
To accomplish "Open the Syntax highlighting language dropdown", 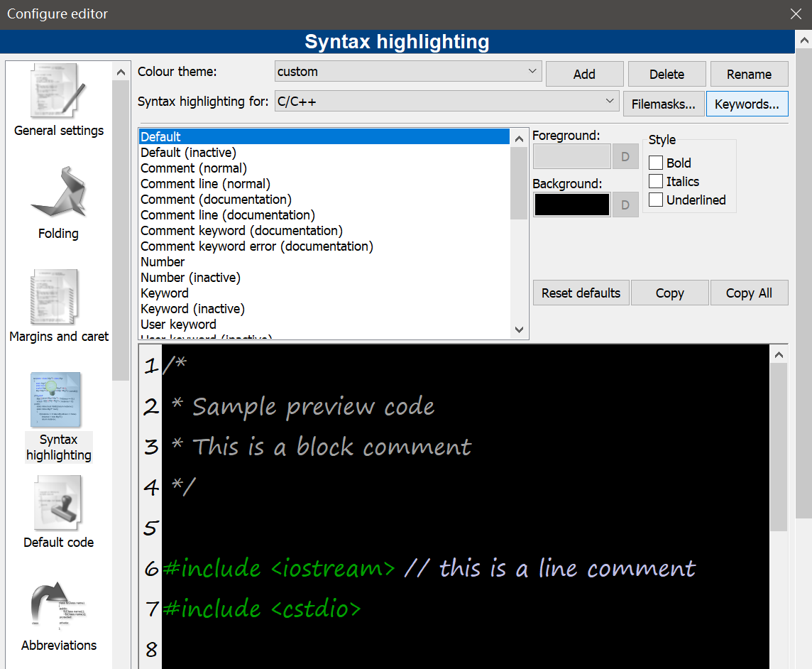I will point(447,102).
